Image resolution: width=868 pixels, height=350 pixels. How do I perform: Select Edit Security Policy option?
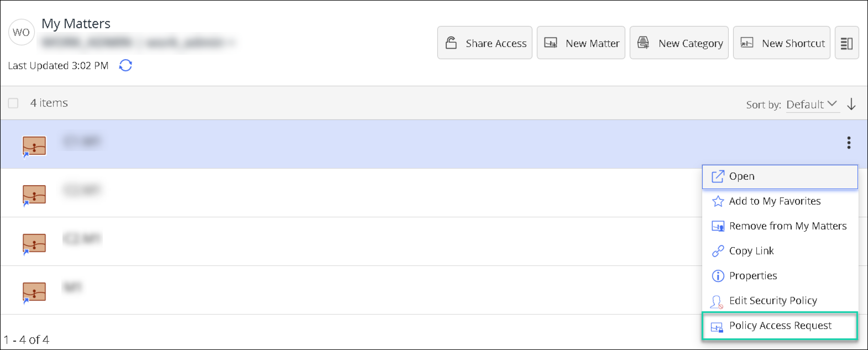coord(773,301)
